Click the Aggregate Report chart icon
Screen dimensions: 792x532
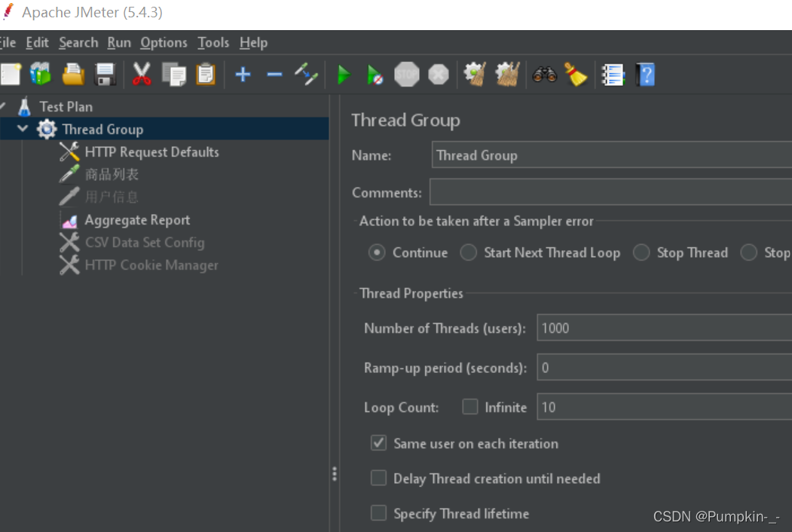[69, 221]
